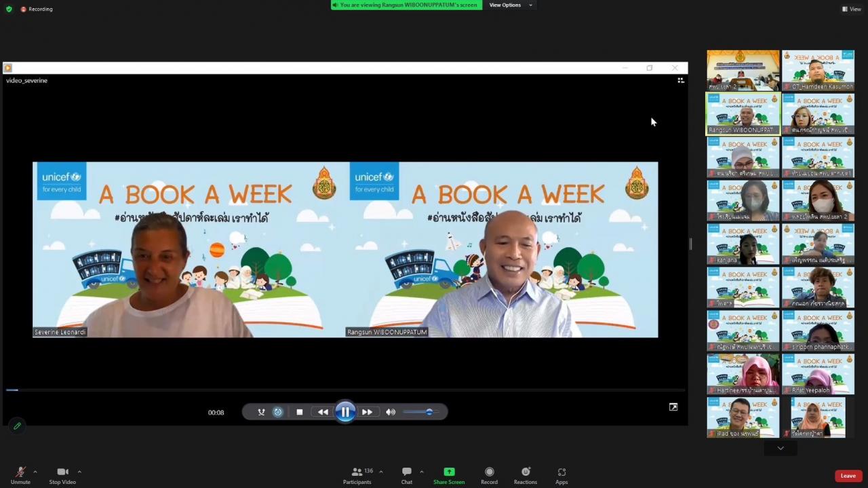Select the conference room thumbnail at gallery top

pyautogui.click(x=743, y=71)
